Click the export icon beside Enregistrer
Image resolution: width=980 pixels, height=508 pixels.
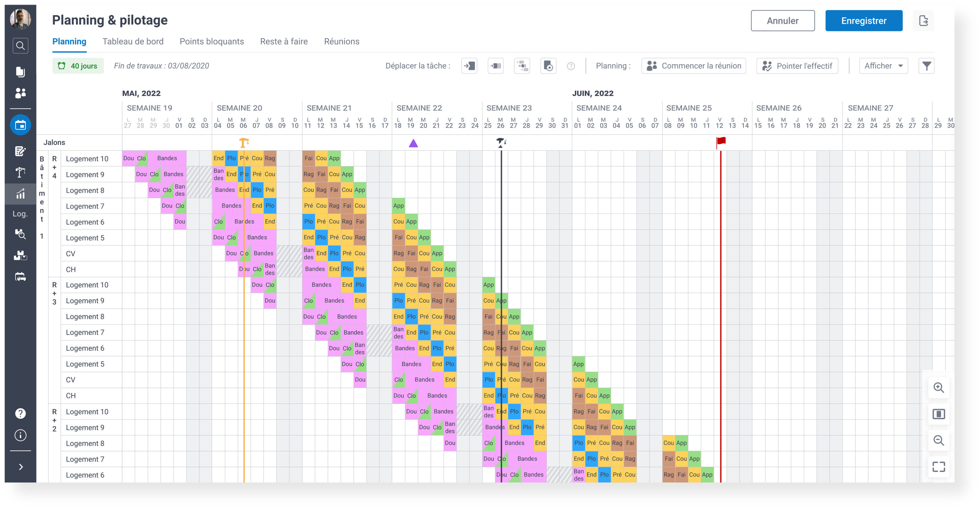pos(923,21)
